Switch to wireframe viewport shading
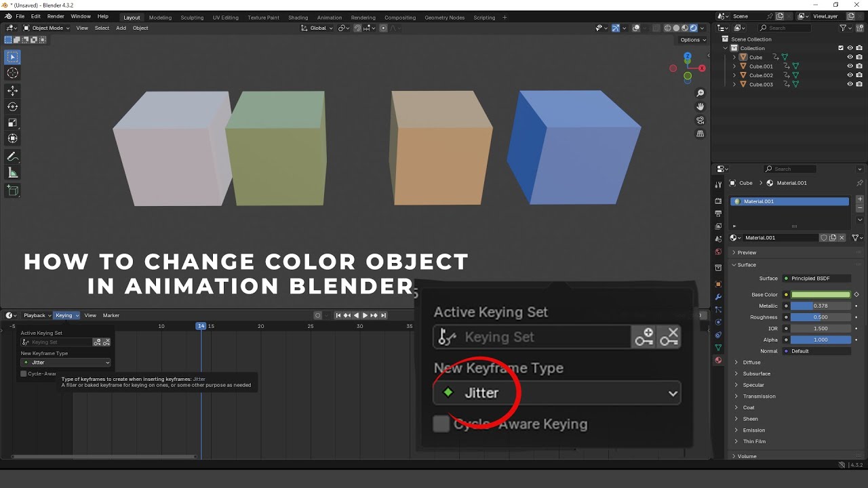This screenshot has height=488, width=868. 668,28
